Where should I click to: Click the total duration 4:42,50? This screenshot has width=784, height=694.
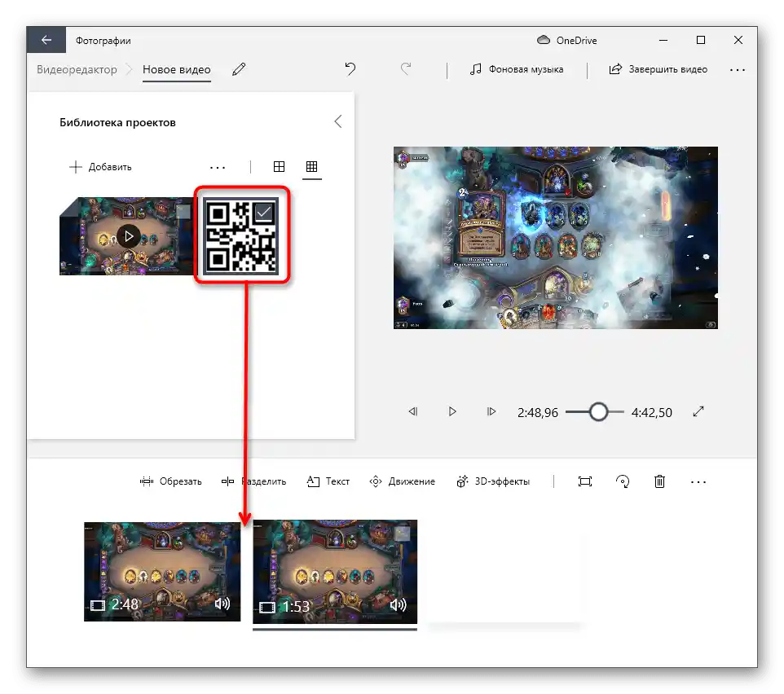(x=651, y=412)
